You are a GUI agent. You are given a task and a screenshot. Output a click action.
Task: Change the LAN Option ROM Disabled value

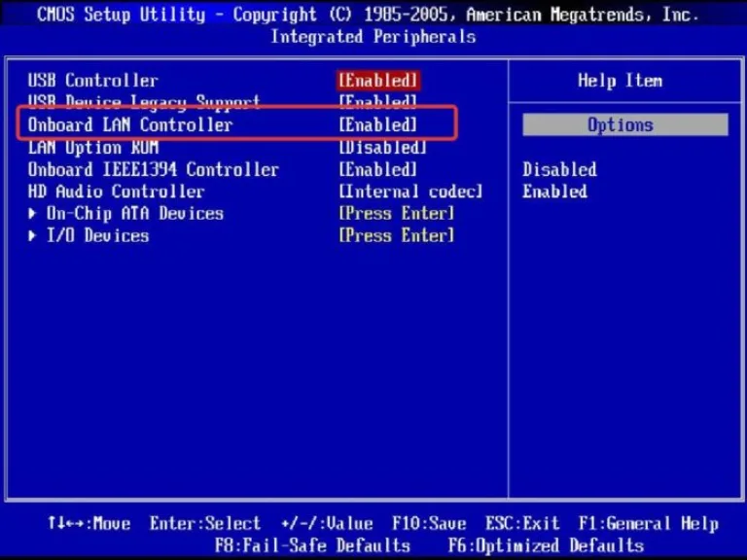382,147
